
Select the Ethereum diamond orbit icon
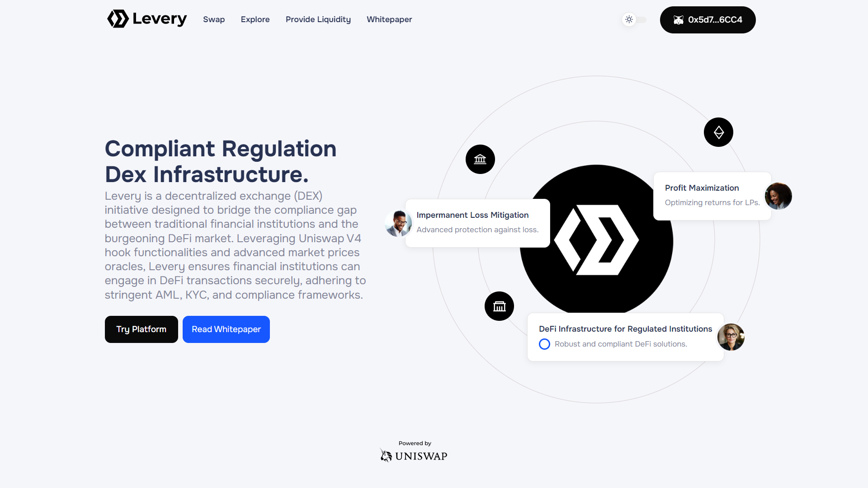pos(718,132)
